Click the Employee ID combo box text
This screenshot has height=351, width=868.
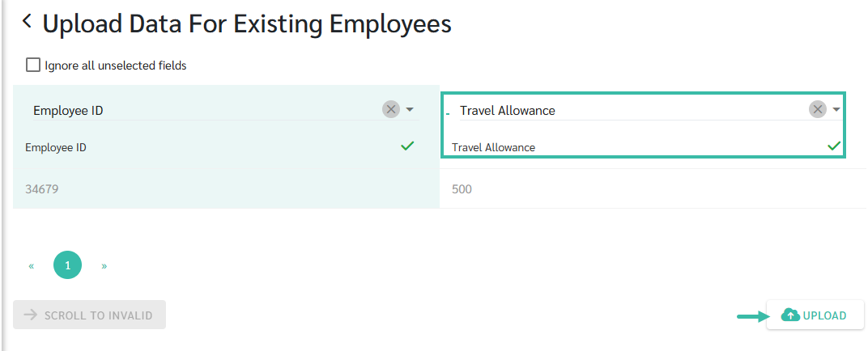point(69,111)
